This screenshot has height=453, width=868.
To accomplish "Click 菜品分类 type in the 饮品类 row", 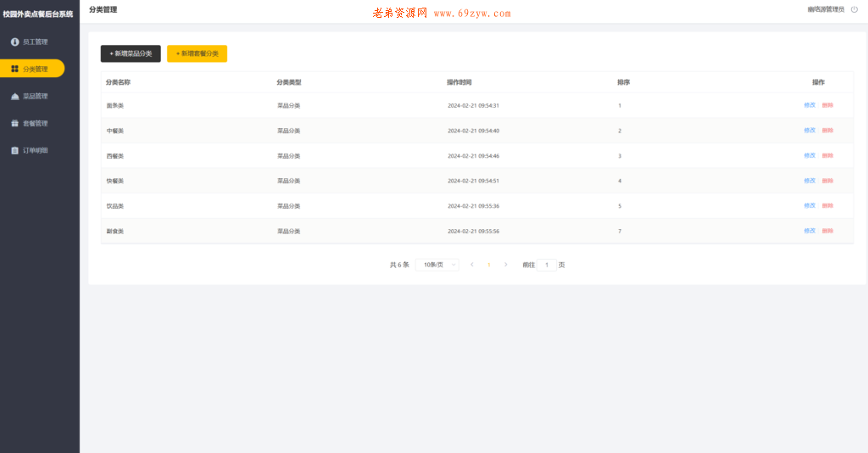I will point(289,206).
